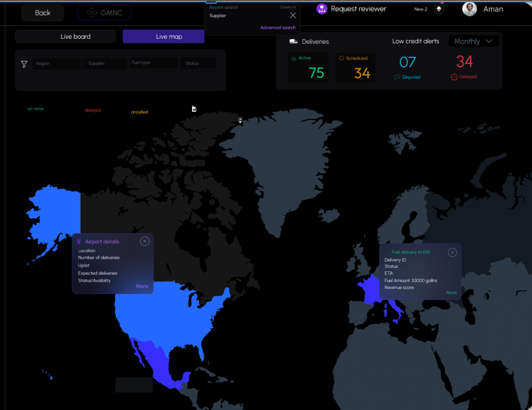Click the fuel station marker on the map
This screenshot has width=532, height=410.
tap(194, 109)
